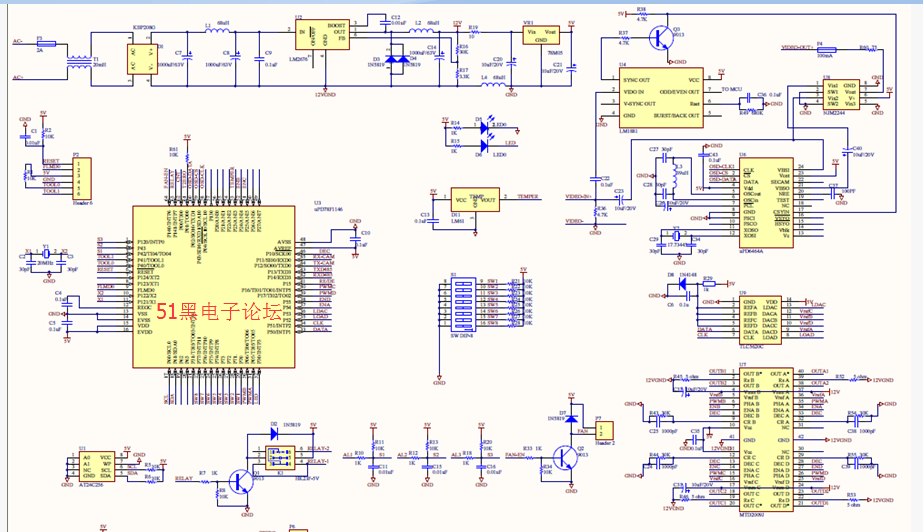Select the 100mA fuse F4
923x532 pixels.
coord(827,50)
